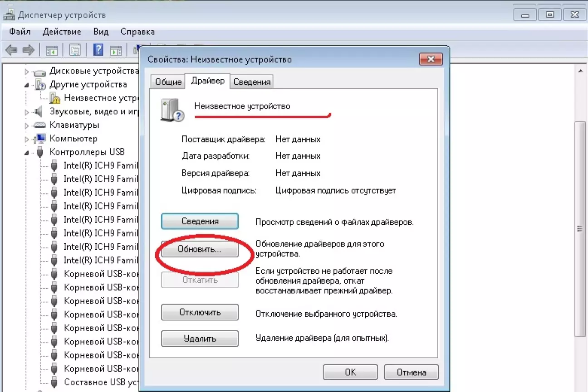Screen dimensions: 588x392
Task: Click the blue Help question mark icon
Action: click(x=98, y=50)
